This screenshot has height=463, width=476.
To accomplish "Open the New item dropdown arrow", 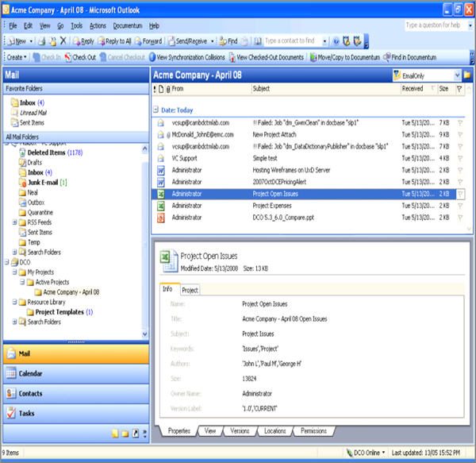I will [x=31, y=41].
